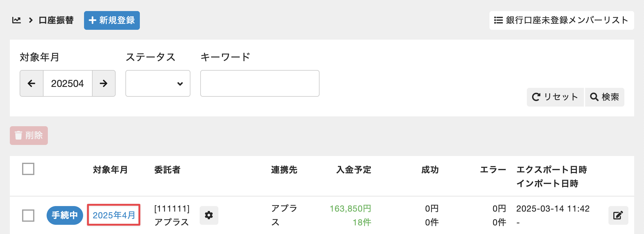Click the 削除 trash delete button
The image size is (644, 234).
(29, 135)
